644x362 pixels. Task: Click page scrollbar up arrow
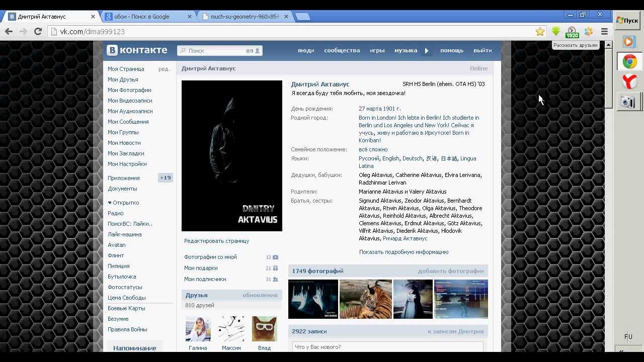pyautogui.click(x=608, y=45)
